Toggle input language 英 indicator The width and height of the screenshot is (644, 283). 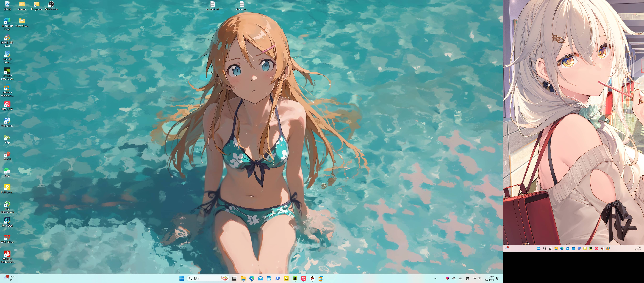pos(460,278)
